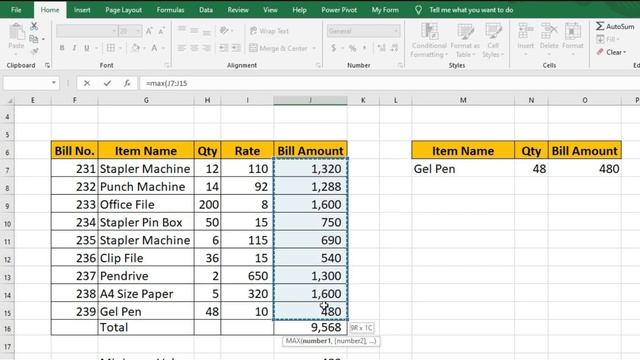Open Font settings dialog launcher
The height and width of the screenshot is (360, 640).
167,65
